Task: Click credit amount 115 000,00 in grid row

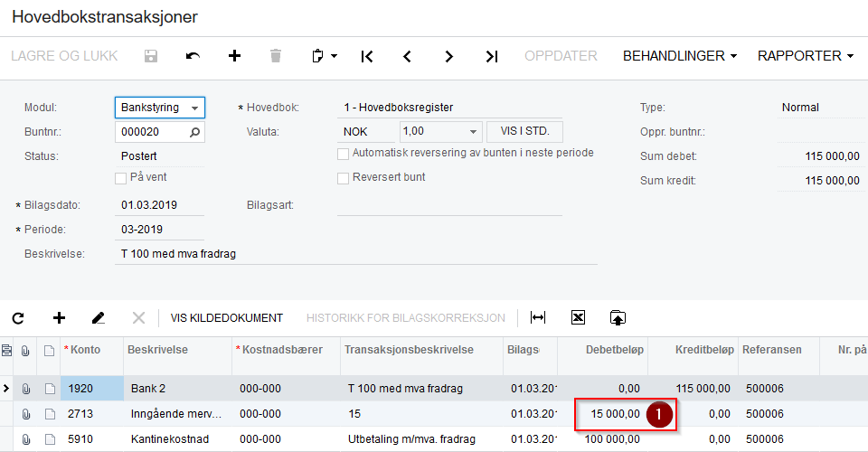Action: coord(693,389)
